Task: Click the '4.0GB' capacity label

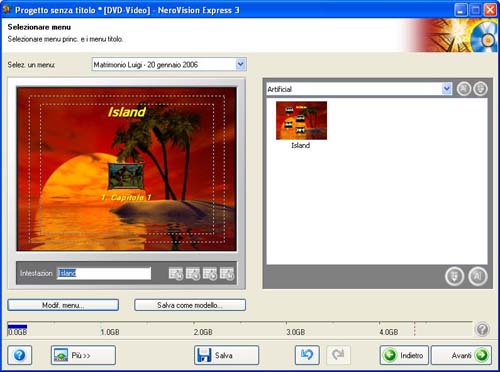Action: (389, 332)
